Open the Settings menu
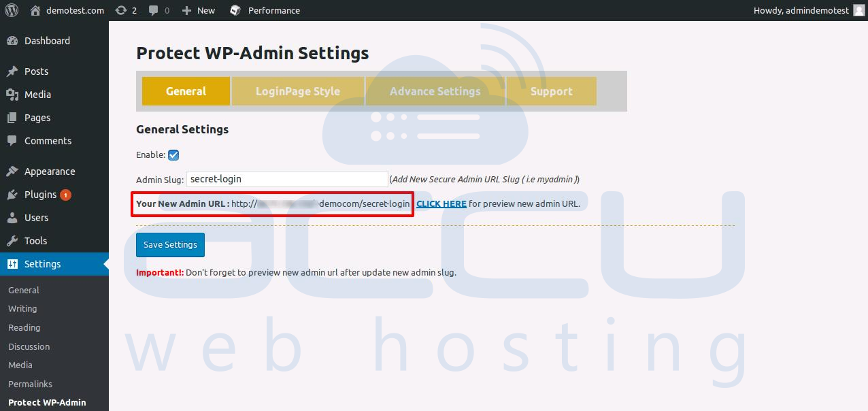The height and width of the screenshot is (411, 868). pyautogui.click(x=54, y=264)
